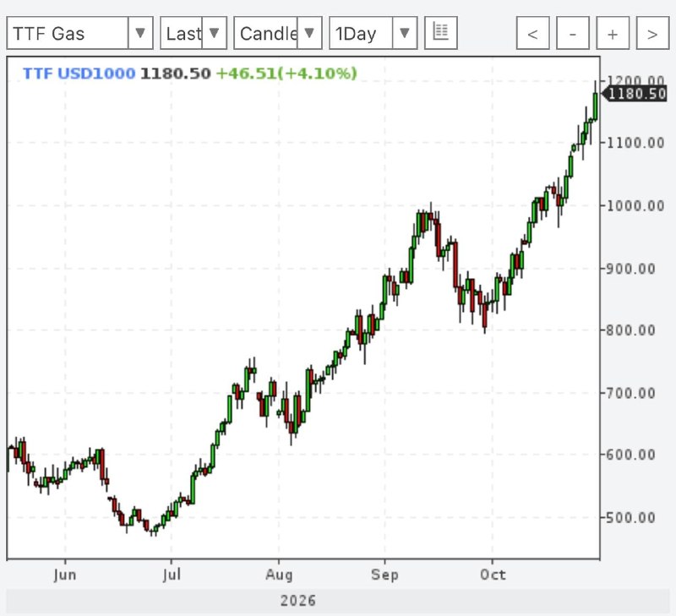Viewport: 676px width, 616px height.
Task: Click the TTF USD1000 chart title
Action: coord(79,74)
